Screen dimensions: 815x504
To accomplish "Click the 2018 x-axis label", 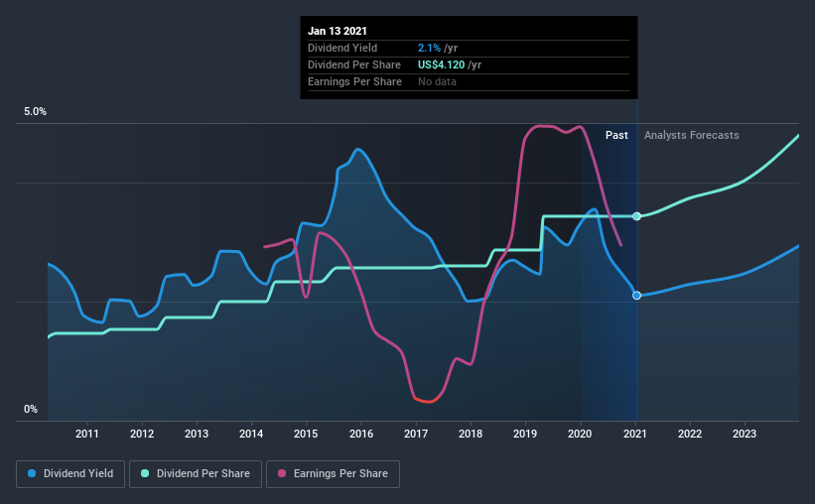I will (471, 434).
